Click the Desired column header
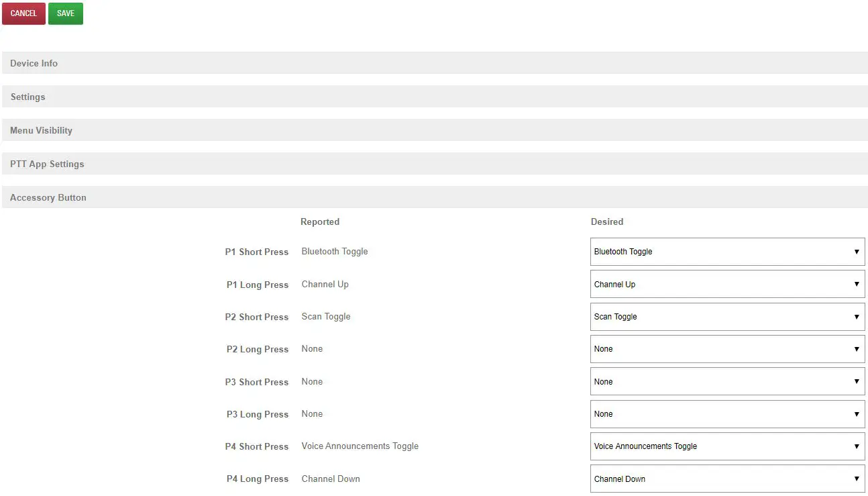868x496 pixels. point(607,222)
